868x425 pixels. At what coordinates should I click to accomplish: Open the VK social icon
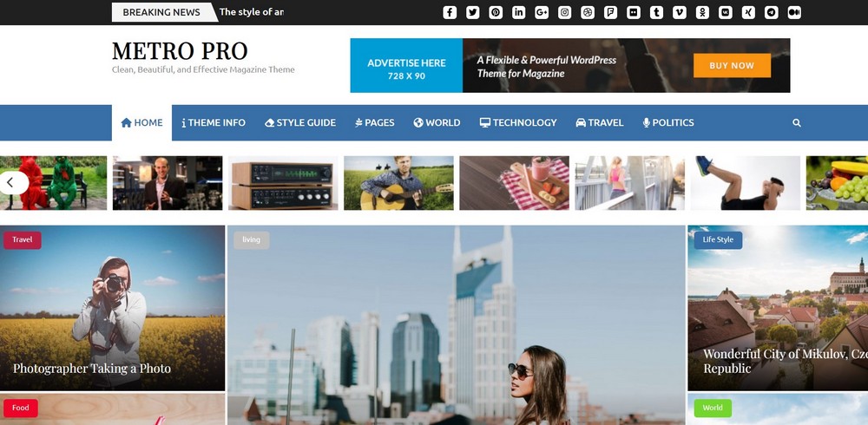point(725,12)
